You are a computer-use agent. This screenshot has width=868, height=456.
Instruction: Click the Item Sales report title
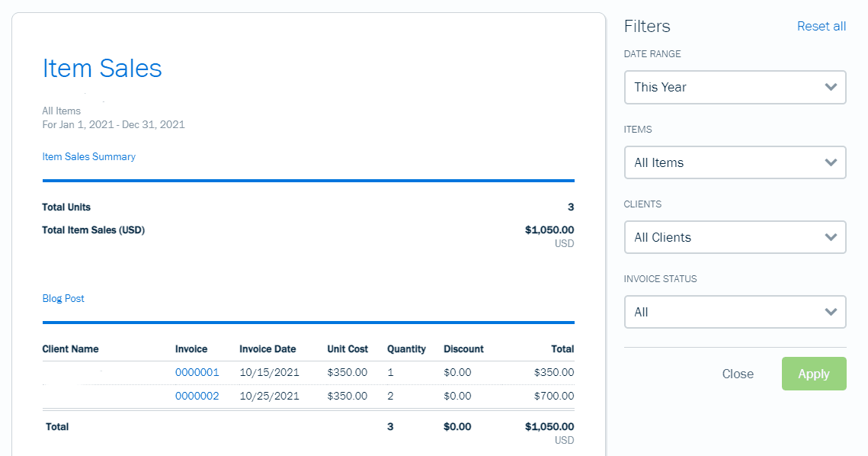(x=102, y=68)
